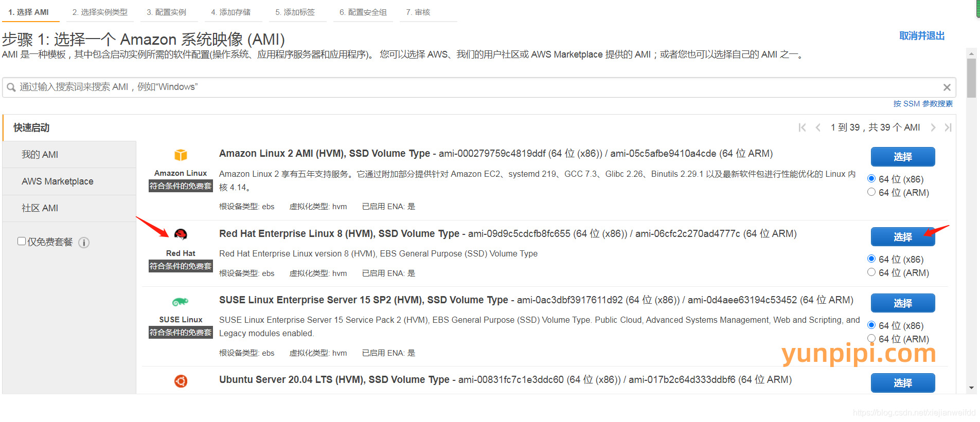
Task: Select the SUSE Linux Enterprise Server button
Action: pyautogui.click(x=903, y=303)
